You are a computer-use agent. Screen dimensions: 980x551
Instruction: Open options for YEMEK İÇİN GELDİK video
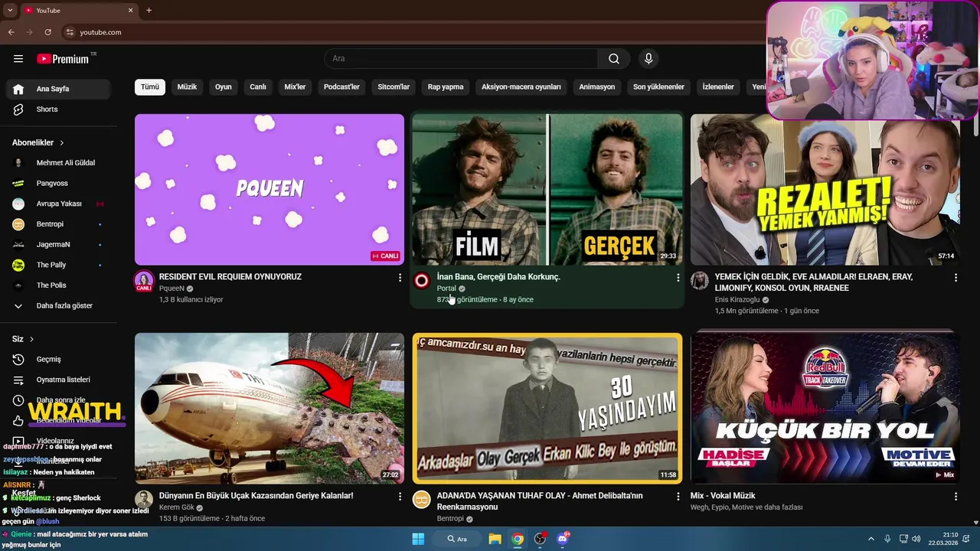(x=955, y=278)
